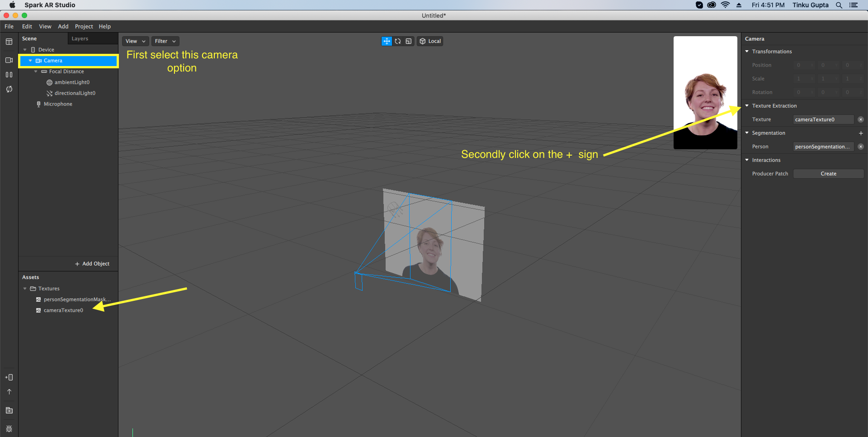
Task: Collapse the Camera tree node
Action: 30,61
